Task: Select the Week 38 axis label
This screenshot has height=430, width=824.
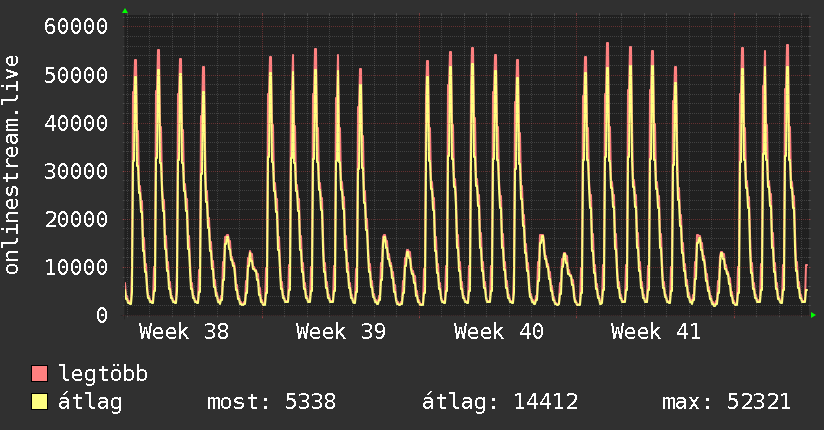Action: click(183, 332)
